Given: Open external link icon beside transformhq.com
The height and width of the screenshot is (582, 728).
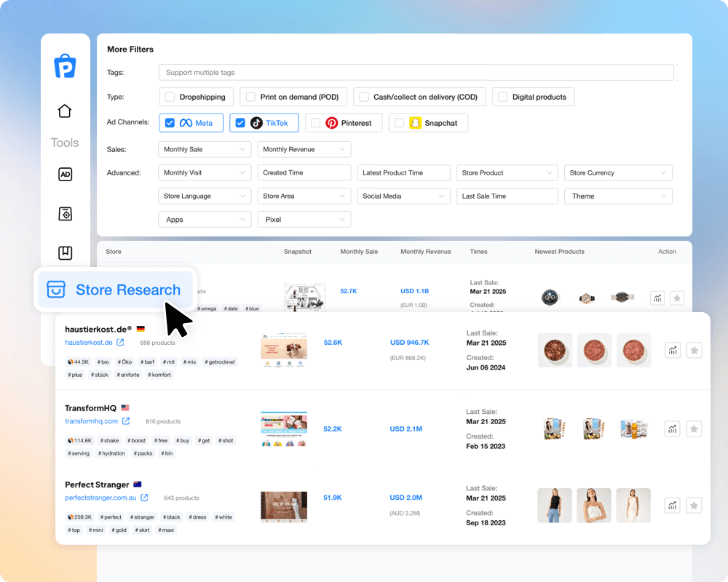Looking at the screenshot, I should point(126,421).
